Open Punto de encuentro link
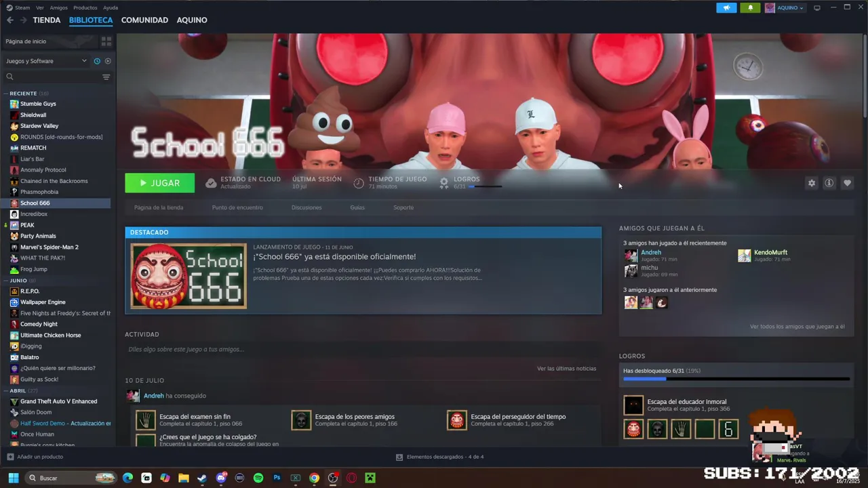Viewport: 868px width, 488px height. click(237, 207)
